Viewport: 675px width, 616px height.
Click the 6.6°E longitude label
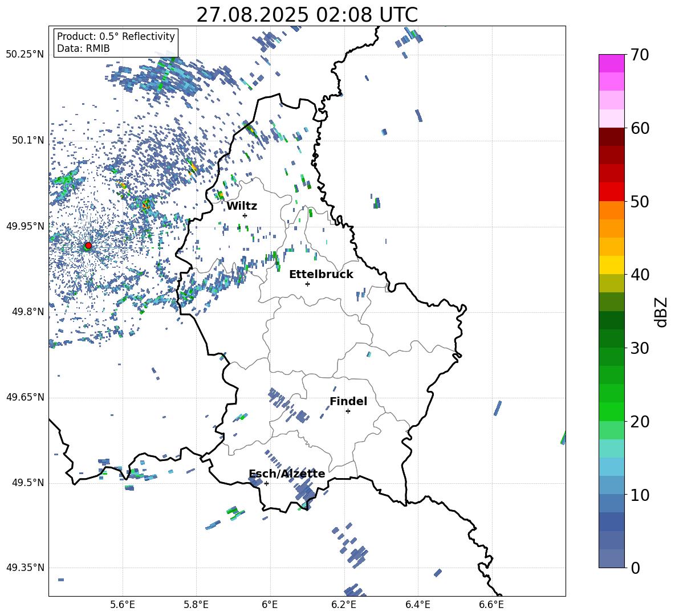[x=491, y=605]
